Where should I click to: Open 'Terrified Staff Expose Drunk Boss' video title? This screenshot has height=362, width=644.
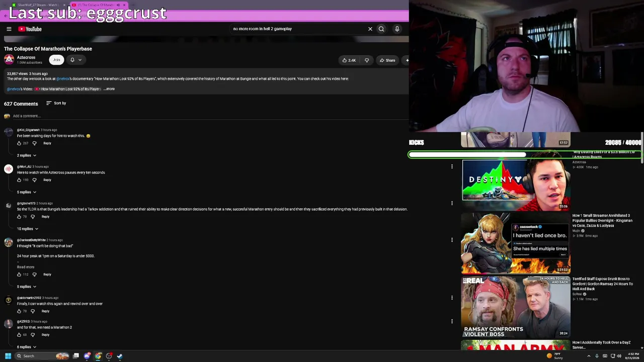click(x=603, y=284)
